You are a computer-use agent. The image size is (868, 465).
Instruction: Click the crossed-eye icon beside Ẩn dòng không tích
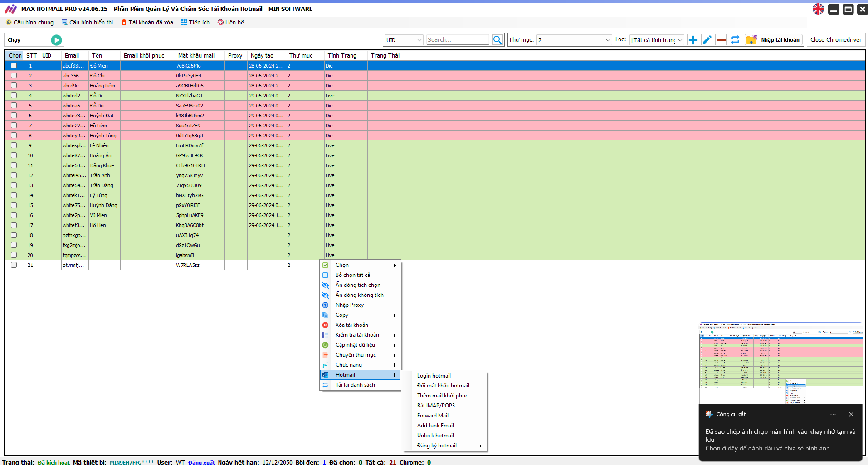point(325,295)
